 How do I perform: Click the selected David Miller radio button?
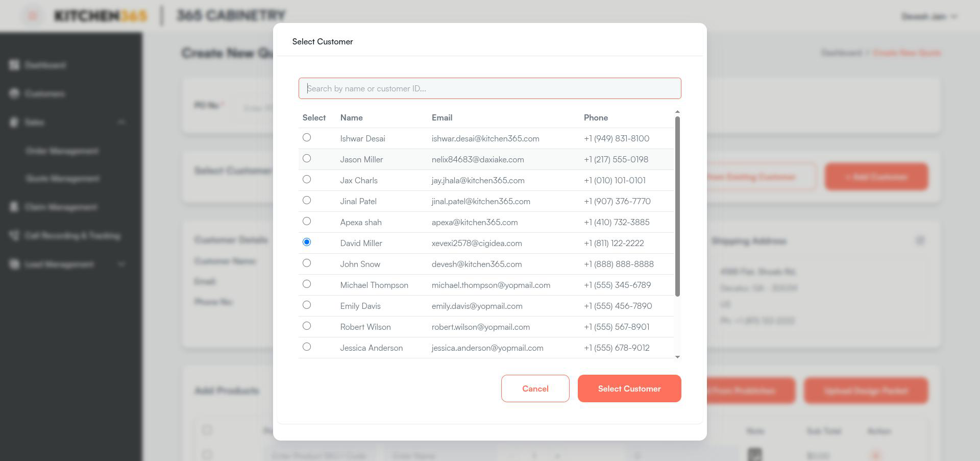click(307, 242)
